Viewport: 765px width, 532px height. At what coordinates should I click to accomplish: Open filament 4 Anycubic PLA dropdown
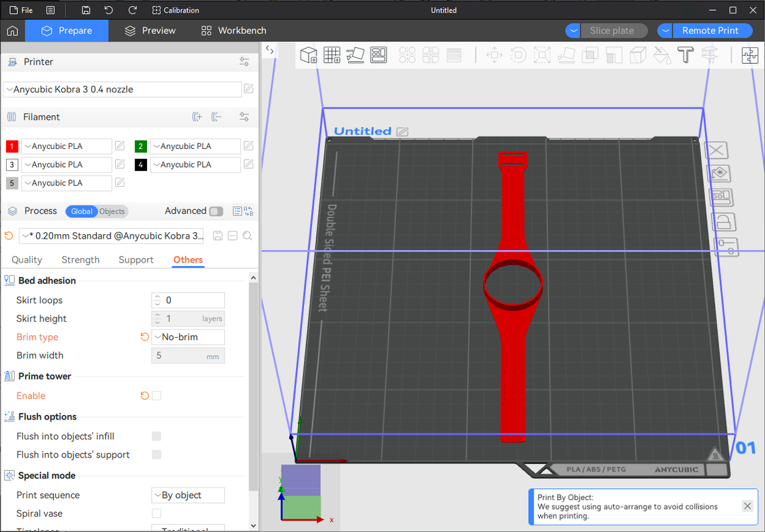click(196, 164)
